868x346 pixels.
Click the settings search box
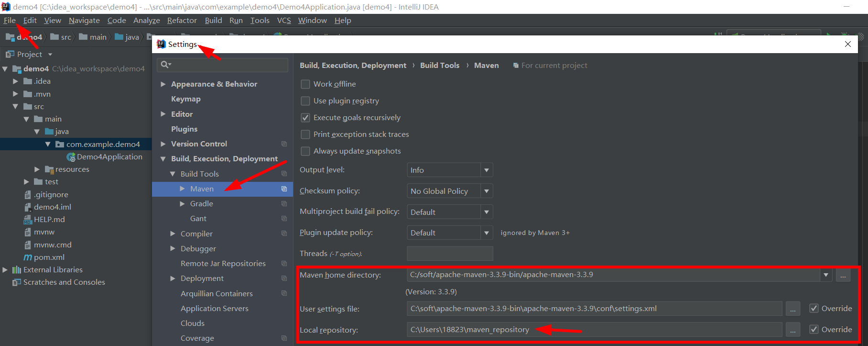(223, 65)
